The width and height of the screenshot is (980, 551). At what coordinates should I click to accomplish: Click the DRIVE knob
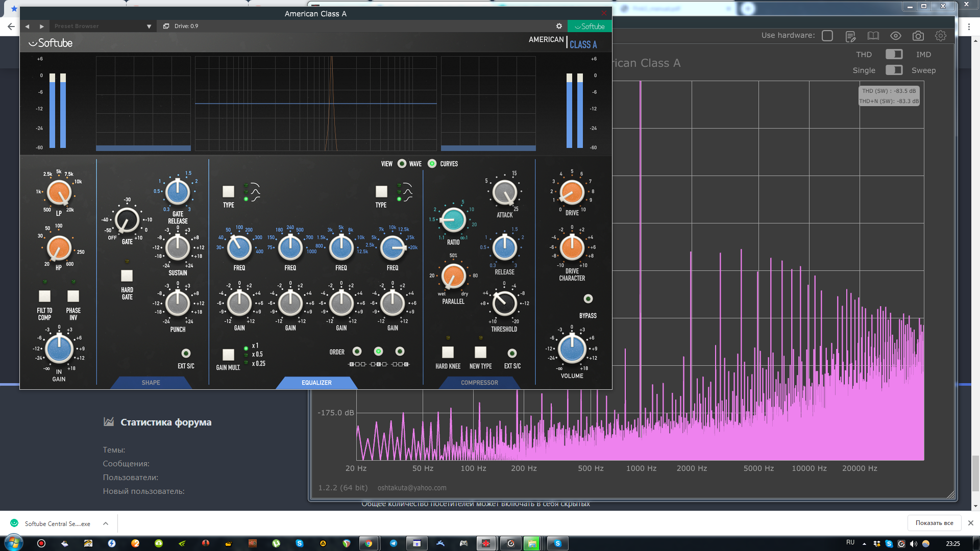click(572, 193)
